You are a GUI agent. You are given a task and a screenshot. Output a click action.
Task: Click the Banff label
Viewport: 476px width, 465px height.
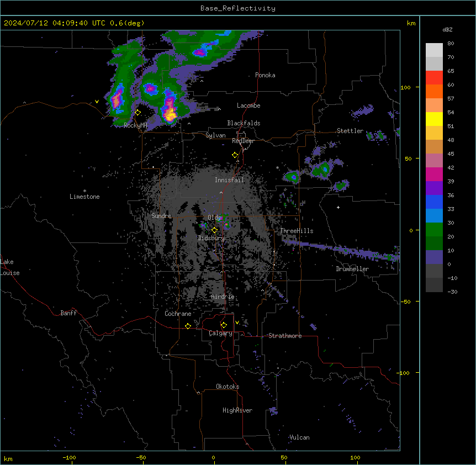[68, 313]
